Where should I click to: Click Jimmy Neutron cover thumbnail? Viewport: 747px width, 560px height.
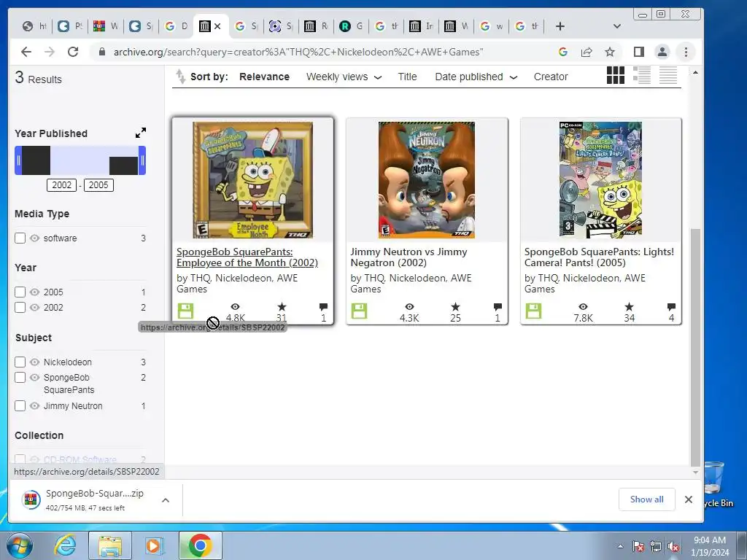[426, 180]
